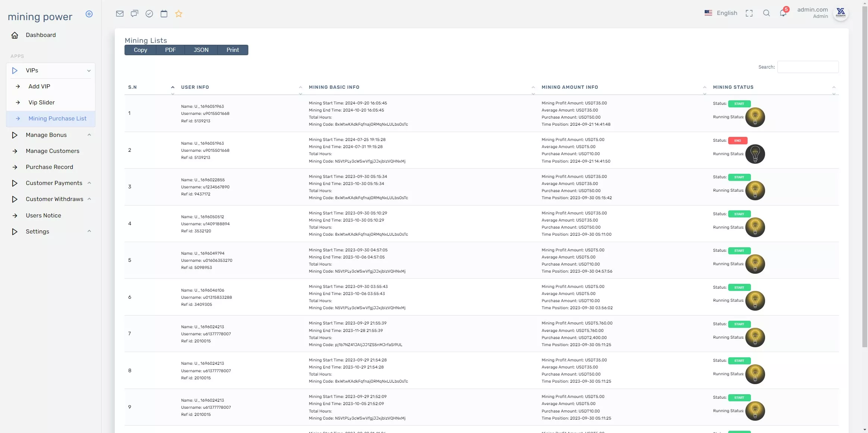Toggle the sidebar pin circle icon
868x433 pixels.
click(x=89, y=14)
